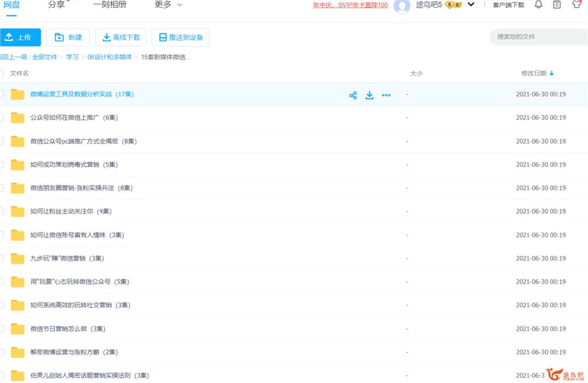This screenshot has height=383, width=588.
Task: Click the folder icon of 微信节日营销怎么做
Action: pyautogui.click(x=17, y=328)
